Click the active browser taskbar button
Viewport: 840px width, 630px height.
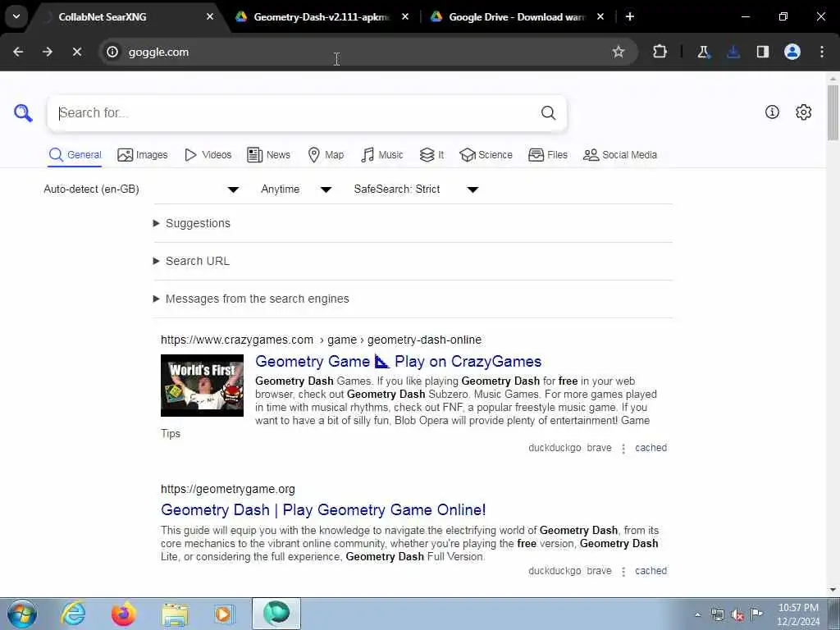[276, 614]
